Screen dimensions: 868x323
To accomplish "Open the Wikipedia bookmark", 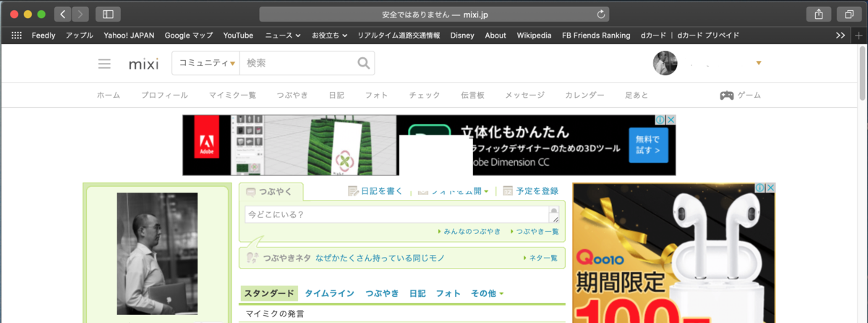I will (535, 35).
